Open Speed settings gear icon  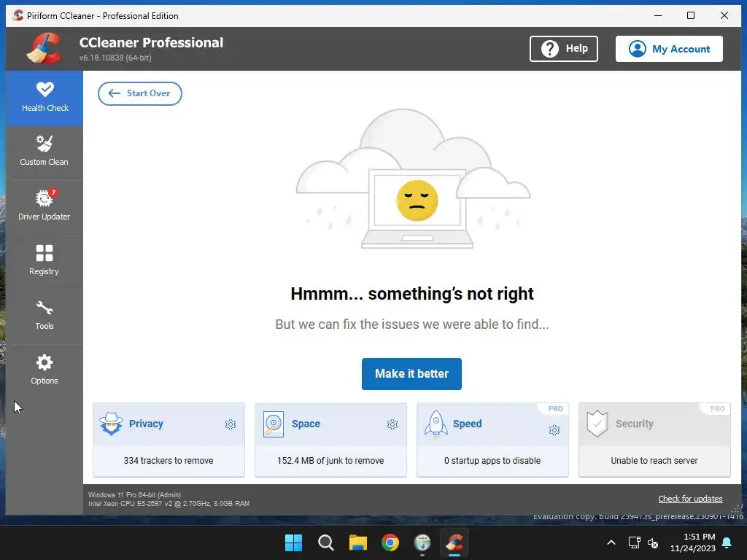tap(554, 430)
